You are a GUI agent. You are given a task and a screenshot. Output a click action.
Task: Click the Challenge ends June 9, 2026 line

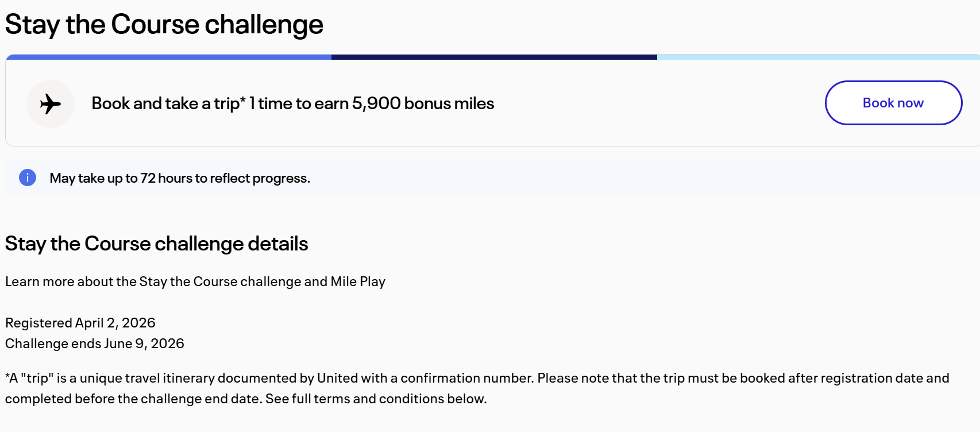coord(95,344)
